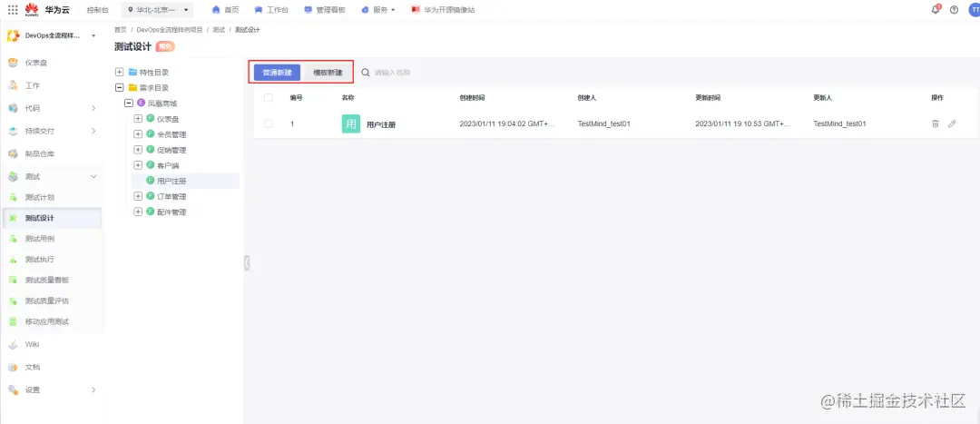Viewport: 980px width, 424px height.
Task: Open the apps grid menu icon
Action: click(x=13, y=9)
